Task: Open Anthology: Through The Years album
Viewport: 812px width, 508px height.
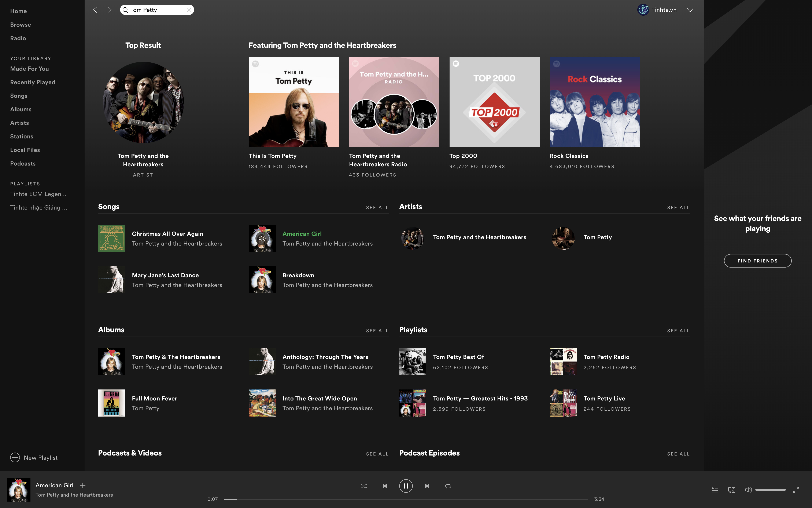Action: (262, 362)
